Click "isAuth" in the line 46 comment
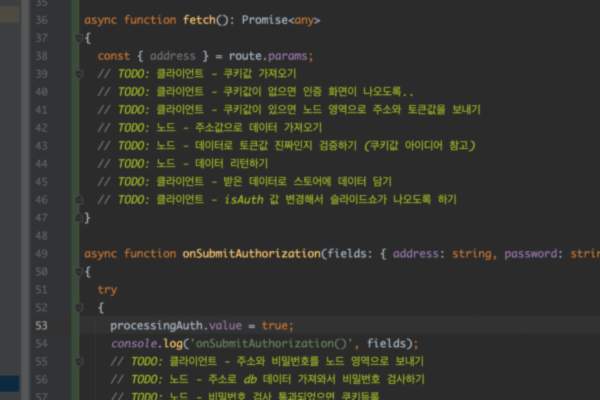 244,200
